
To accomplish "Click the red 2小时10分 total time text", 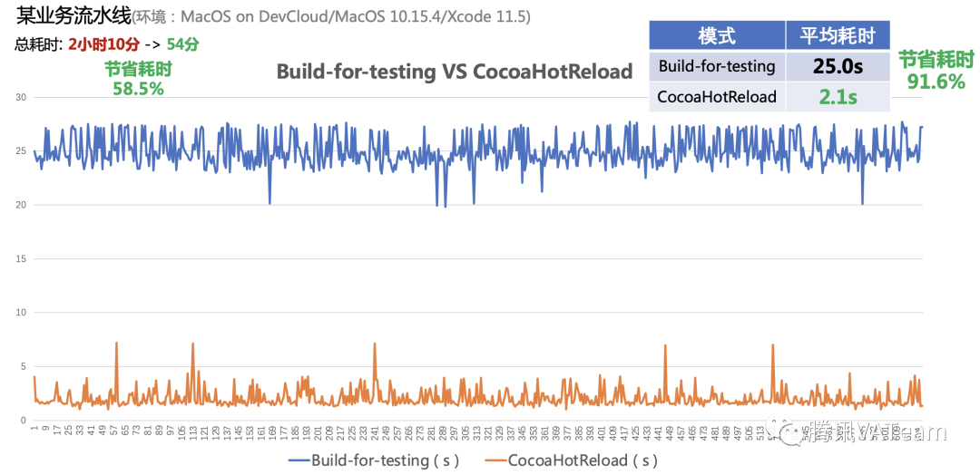I will (x=103, y=43).
